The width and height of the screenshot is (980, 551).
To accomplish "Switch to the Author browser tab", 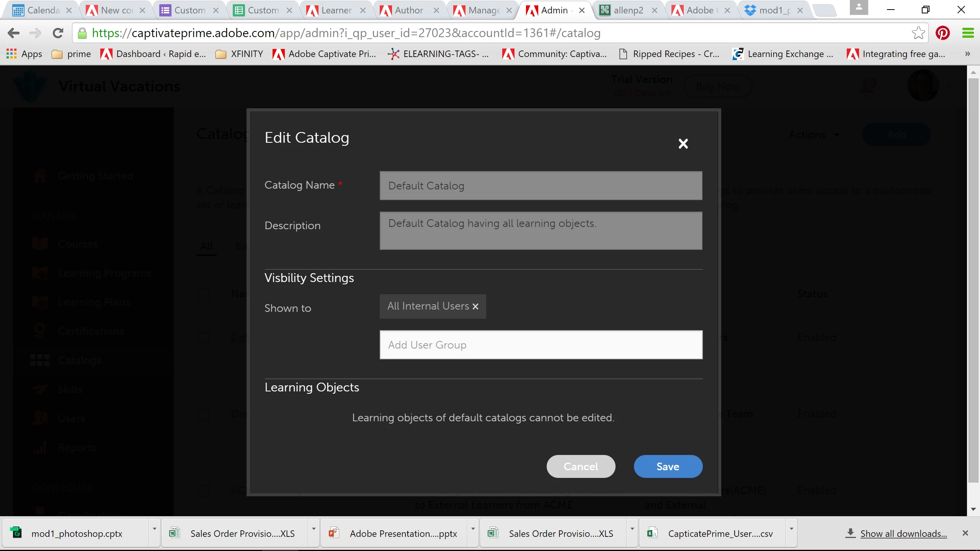I will click(409, 10).
